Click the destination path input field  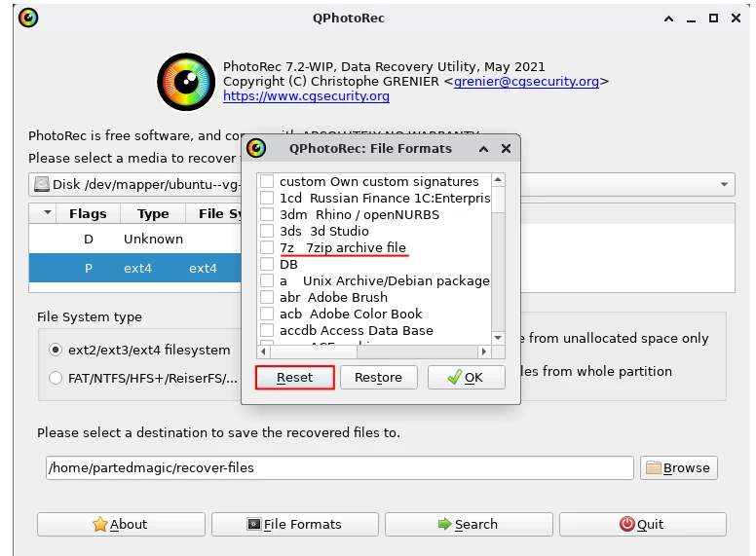click(x=339, y=467)
